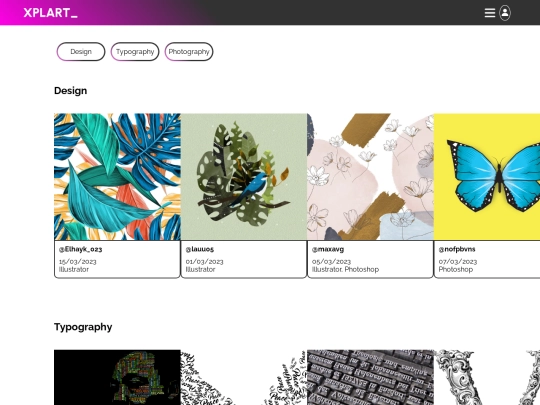Viewport: 540px width, 405px height.
Task: Open the ornate engraved letter thumbnail
Action: (x=487, y=377)
